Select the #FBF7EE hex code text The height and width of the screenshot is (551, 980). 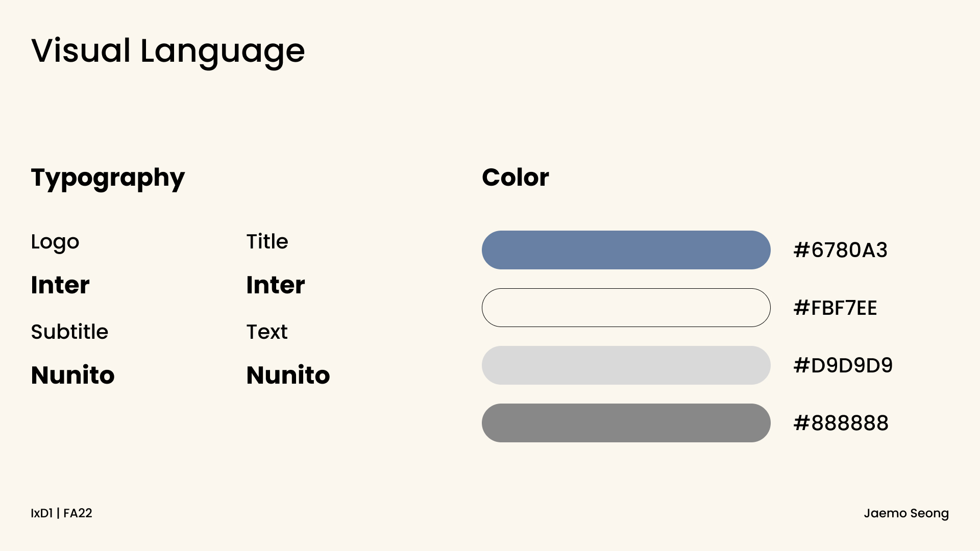click(x=835, y=308)
